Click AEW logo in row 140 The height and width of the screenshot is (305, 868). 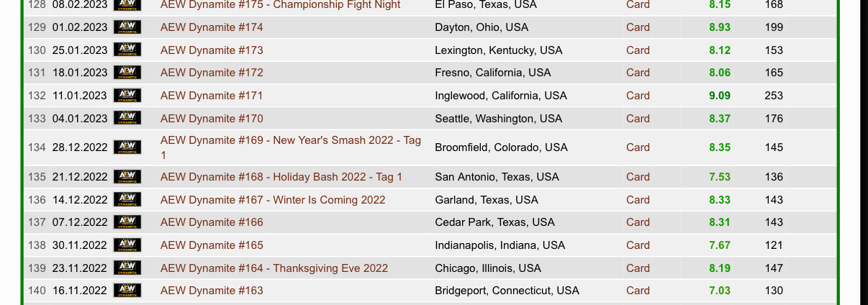pyautogui.click(x=127, y=291)
